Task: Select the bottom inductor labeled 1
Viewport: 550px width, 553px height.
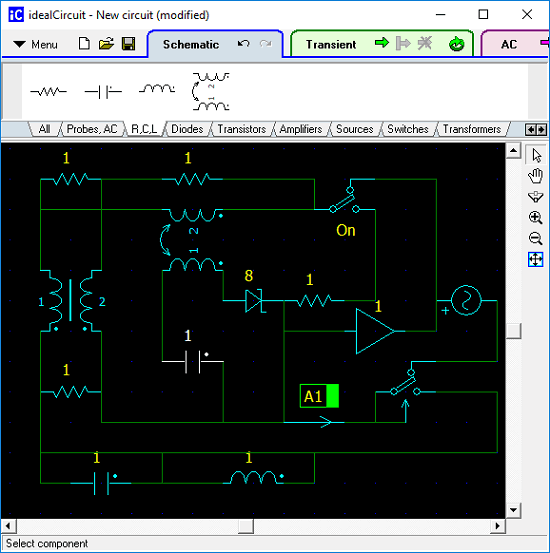Action: (x=254, y=478)
